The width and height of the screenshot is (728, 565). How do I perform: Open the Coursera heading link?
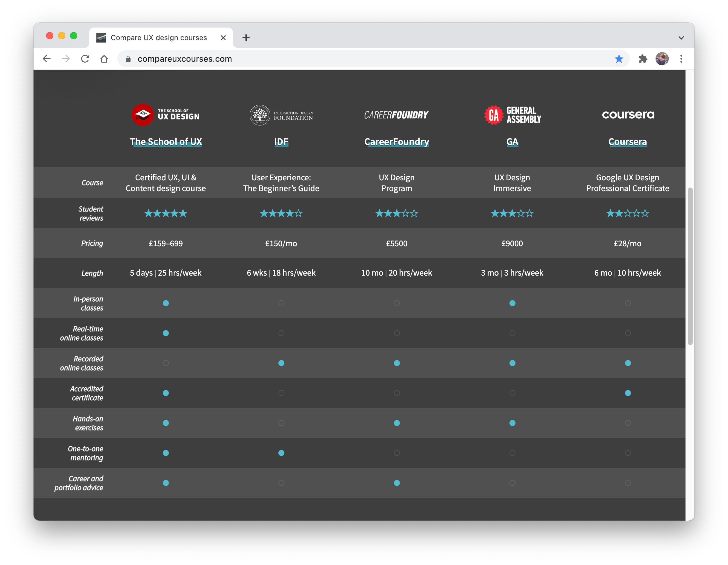click(x=627, y=142)
